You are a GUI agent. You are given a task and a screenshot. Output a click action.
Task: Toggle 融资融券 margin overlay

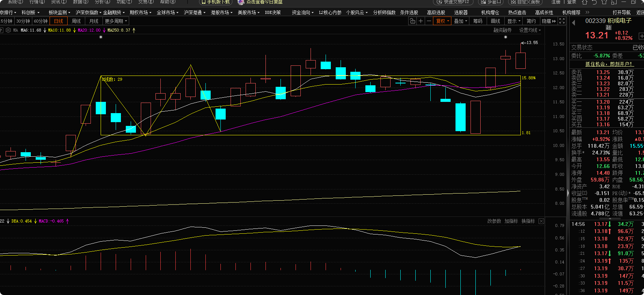(x=502, y=30)
